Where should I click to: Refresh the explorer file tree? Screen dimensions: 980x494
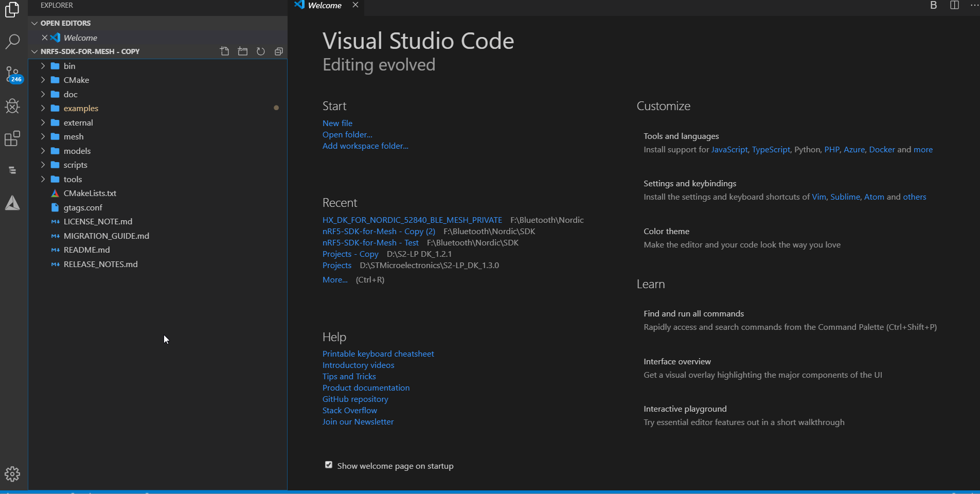[261, 51]
